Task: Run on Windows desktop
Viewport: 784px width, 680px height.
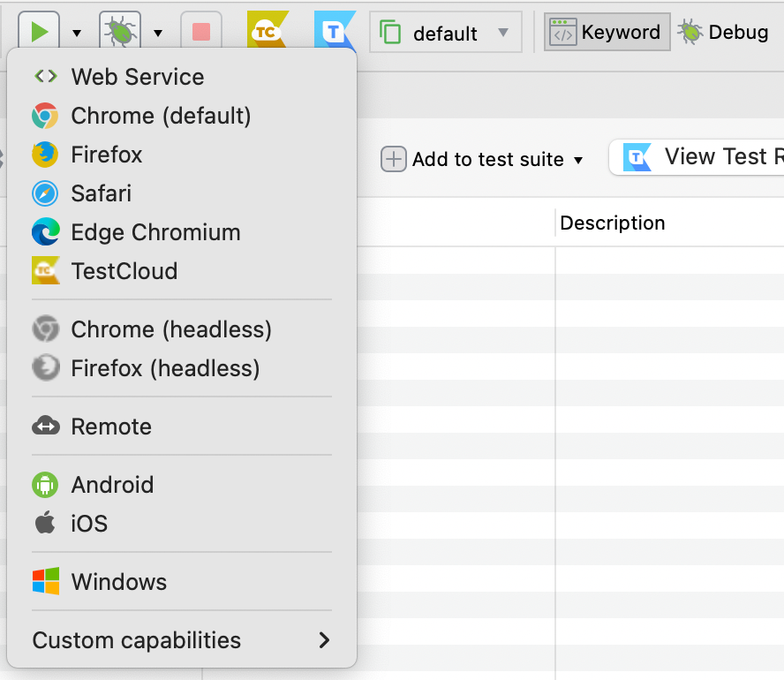Action: coord(182,582)
